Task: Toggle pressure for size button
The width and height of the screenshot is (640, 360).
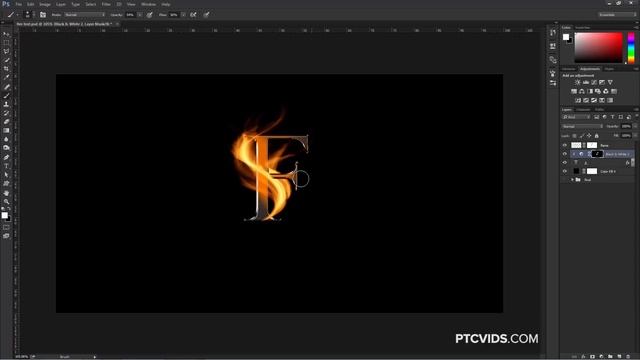Action: coord(207,15)
